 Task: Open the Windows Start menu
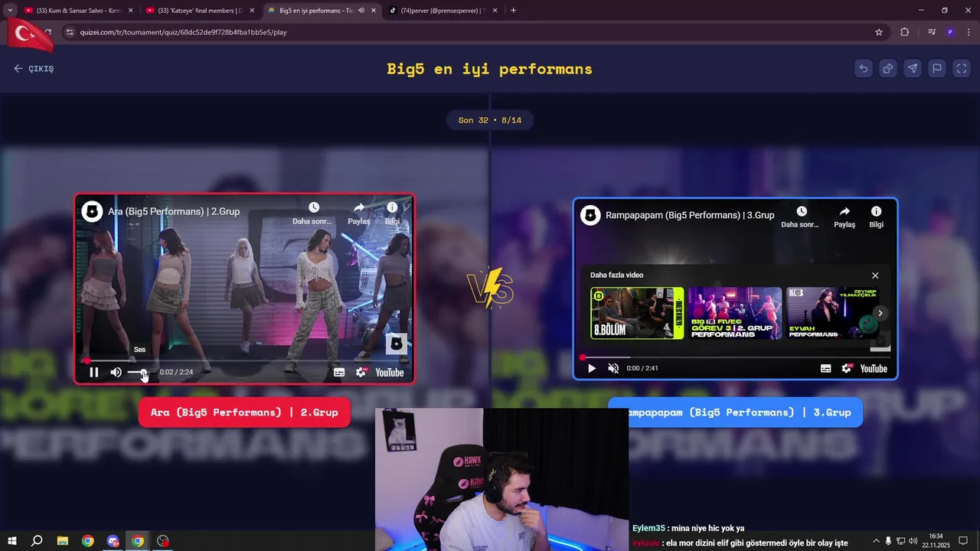(x=12, y=541)
